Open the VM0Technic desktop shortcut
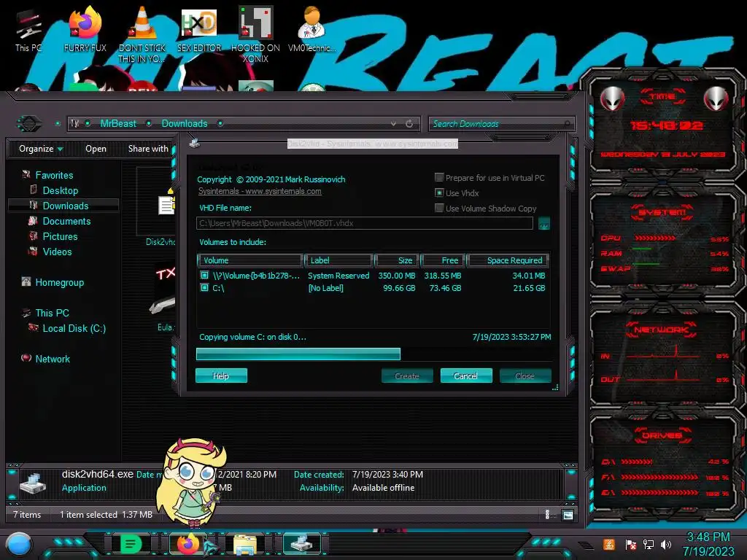The width and height of the screenshot is (747, 560). coord(311,29)
